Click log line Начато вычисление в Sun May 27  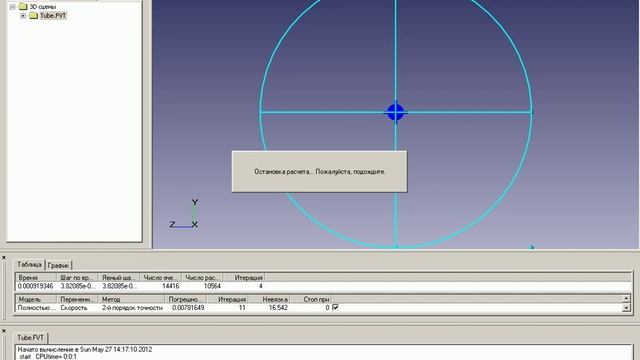tap(85, 349)
